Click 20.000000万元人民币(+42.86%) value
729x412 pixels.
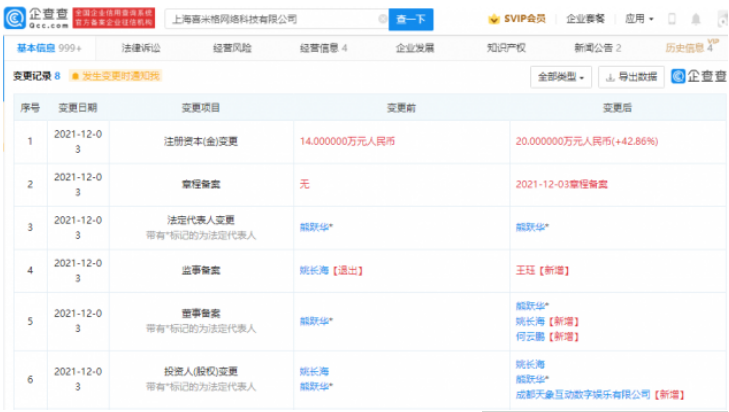click(587, 141)
